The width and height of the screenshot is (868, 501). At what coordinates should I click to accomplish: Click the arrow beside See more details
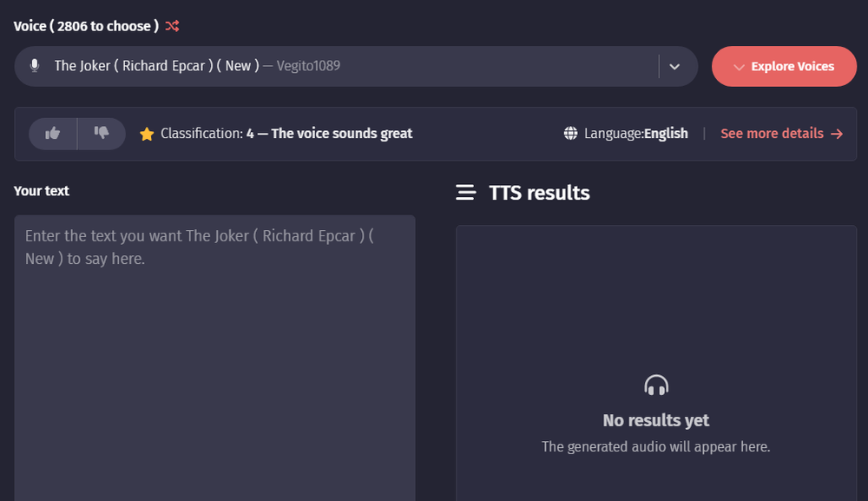837,134
